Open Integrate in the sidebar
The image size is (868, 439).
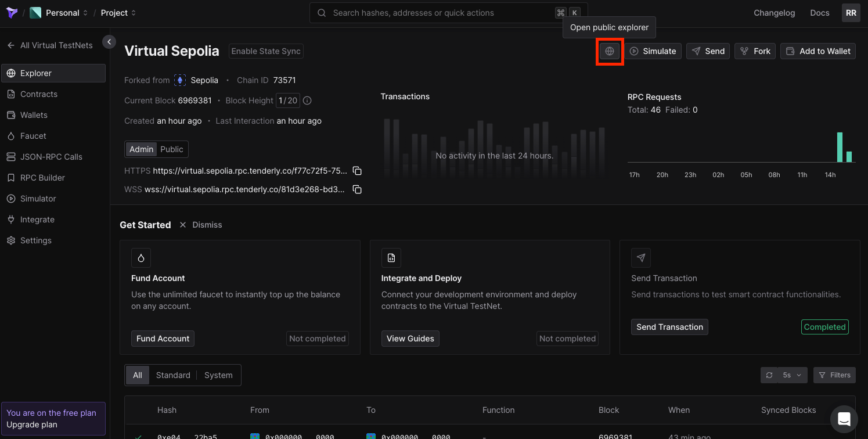click(53, 219)
